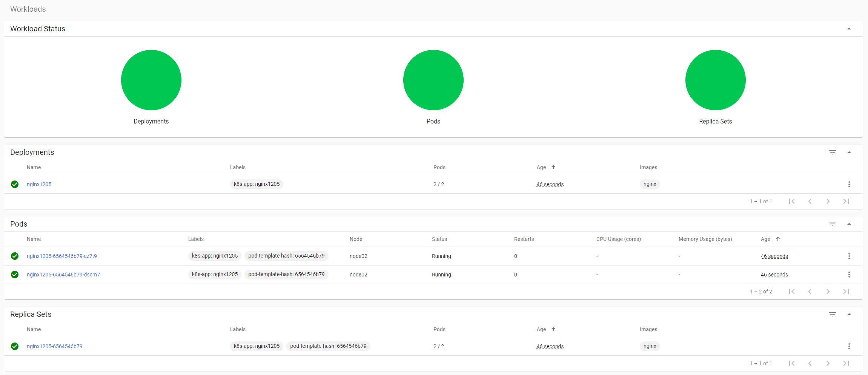Open the Replica Sets filter icon
Viewport: 868px width, 375px height.
point(832,314)
